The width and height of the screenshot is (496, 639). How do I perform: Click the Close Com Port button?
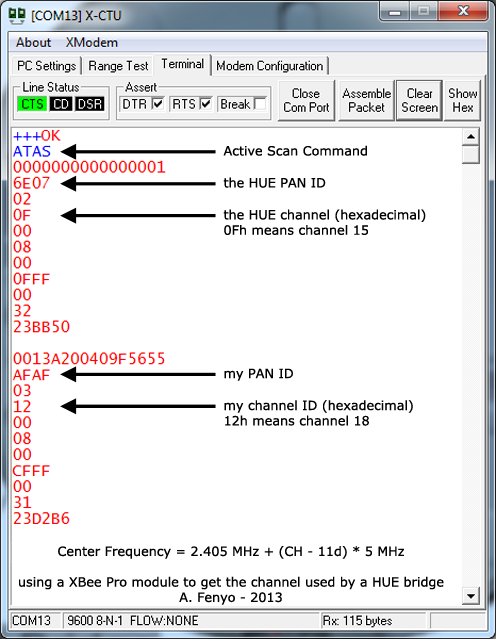coord(306,101)
